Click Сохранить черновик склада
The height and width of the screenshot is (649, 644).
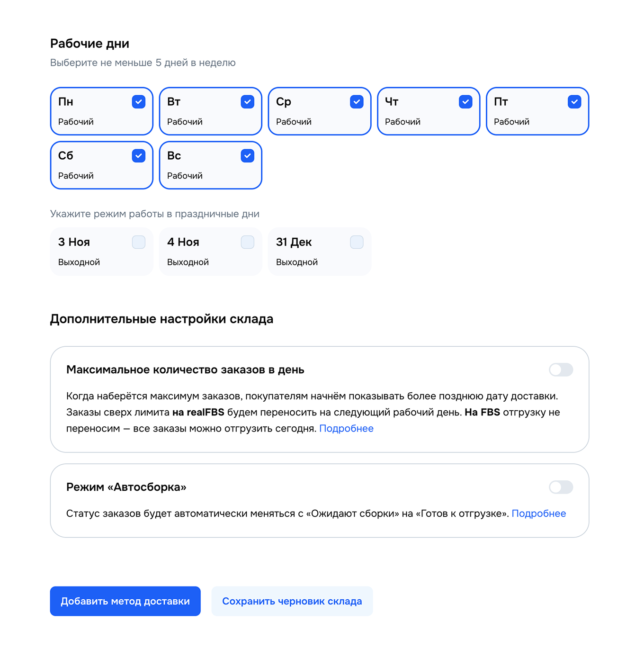(x=292, y=601)
